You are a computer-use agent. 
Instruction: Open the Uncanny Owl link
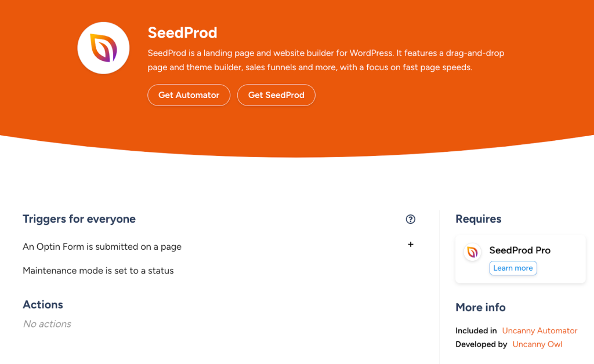pyautogui.click(x=537, y=344)
